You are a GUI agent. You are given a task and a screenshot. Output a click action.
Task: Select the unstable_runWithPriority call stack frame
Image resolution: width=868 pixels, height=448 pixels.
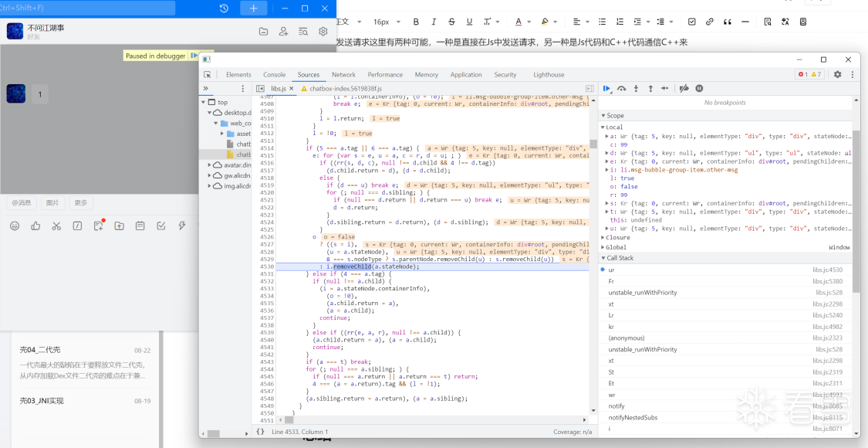point(642,294)
